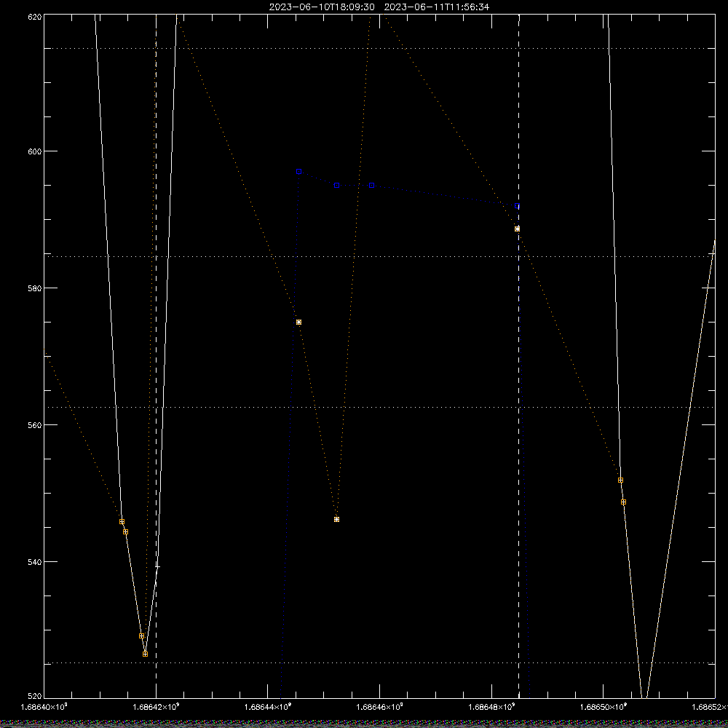Click the x-axis label 1.68648×10⁹
The width and height of the screenshot is (728, 728).
491,707
